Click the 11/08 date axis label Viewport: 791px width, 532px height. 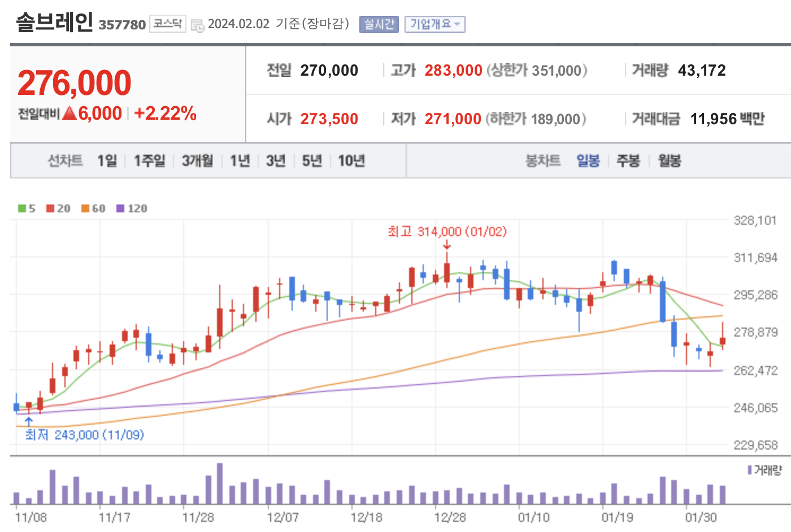tap(31, 517)
